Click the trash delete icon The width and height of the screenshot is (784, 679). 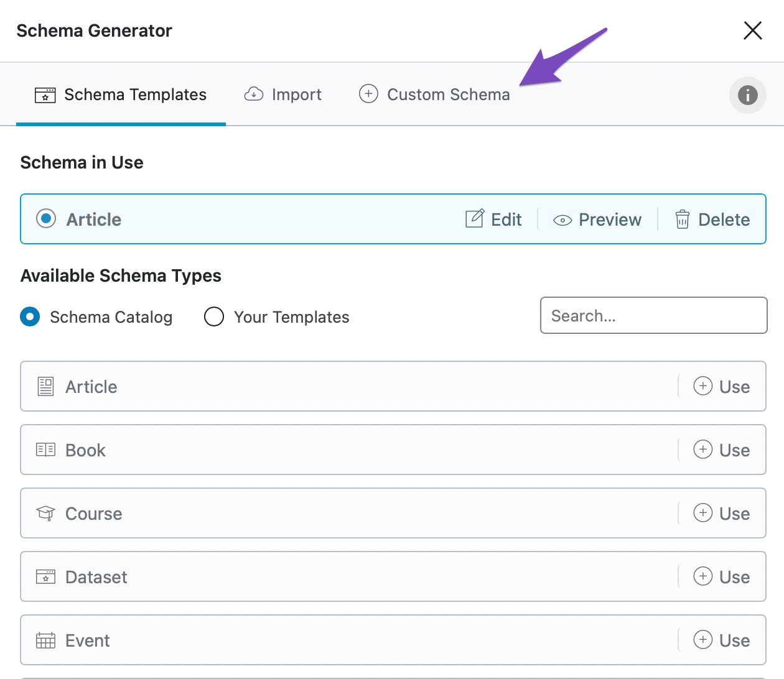coord(683,219)
